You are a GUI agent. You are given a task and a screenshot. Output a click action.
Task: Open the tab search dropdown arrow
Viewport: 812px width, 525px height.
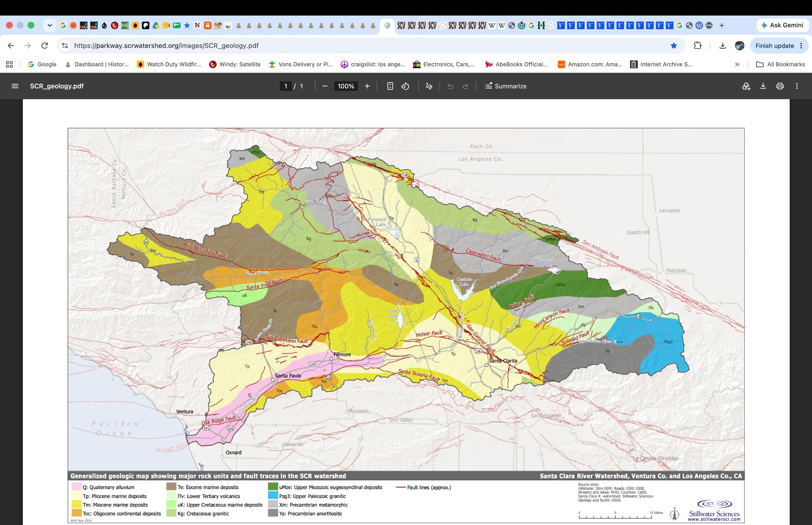(50, 25)
